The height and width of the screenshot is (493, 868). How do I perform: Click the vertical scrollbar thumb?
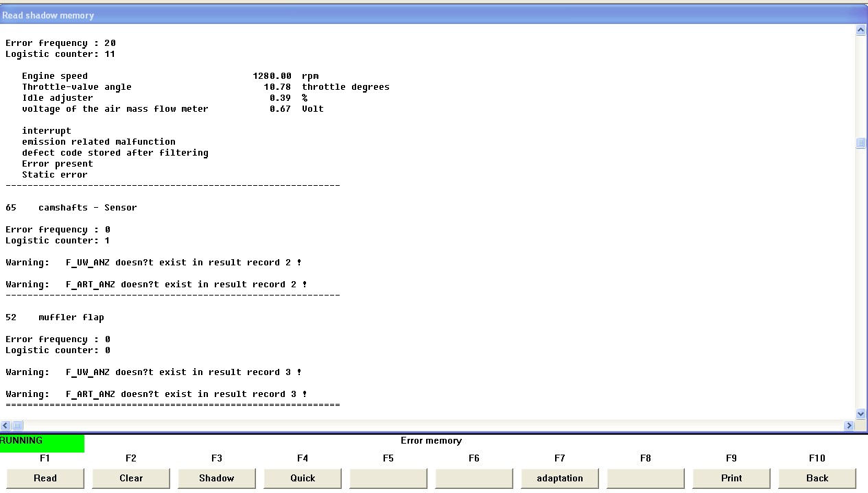[x=861, y=143]
